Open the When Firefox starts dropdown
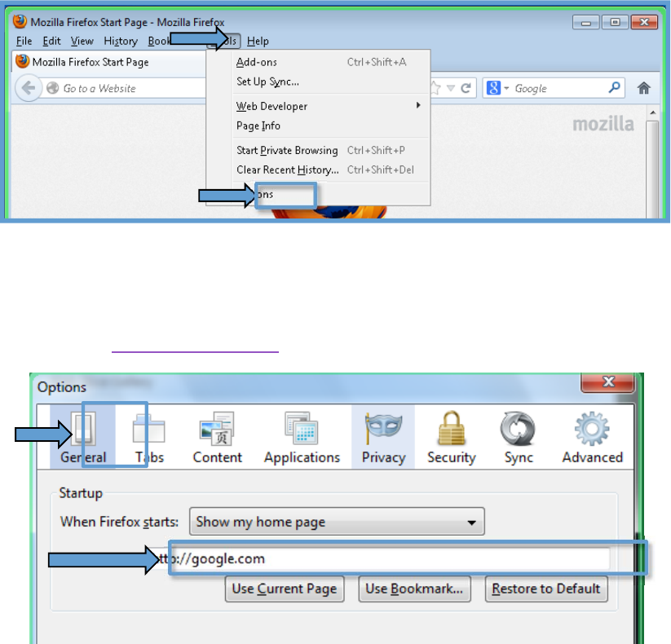Screen dimensions: 671x644 337,522
